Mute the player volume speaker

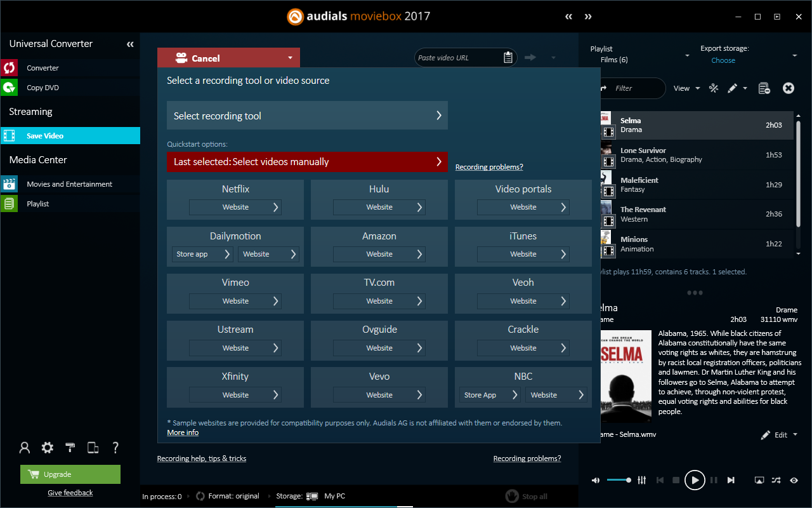click(x=596, y=481)
